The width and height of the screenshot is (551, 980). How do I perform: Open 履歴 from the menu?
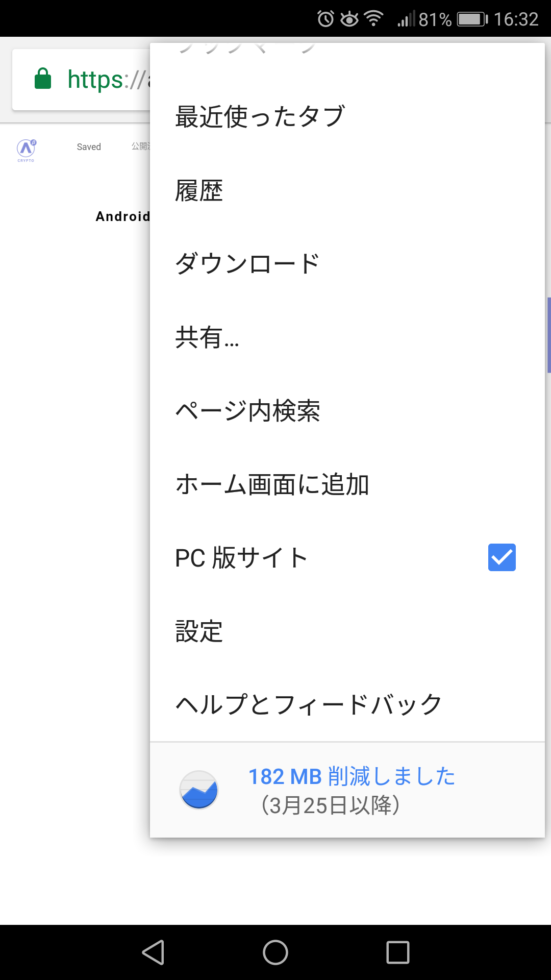199,191
